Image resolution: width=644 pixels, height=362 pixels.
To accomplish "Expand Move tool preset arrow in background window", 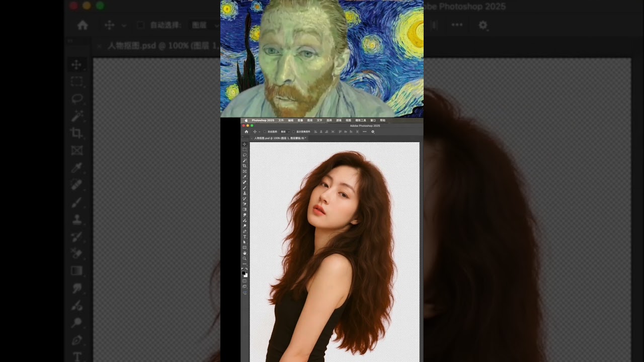I will (124, 25).
